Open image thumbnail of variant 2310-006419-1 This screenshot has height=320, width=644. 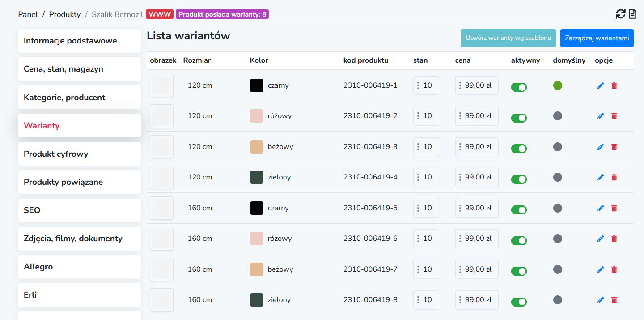(161, 85)
